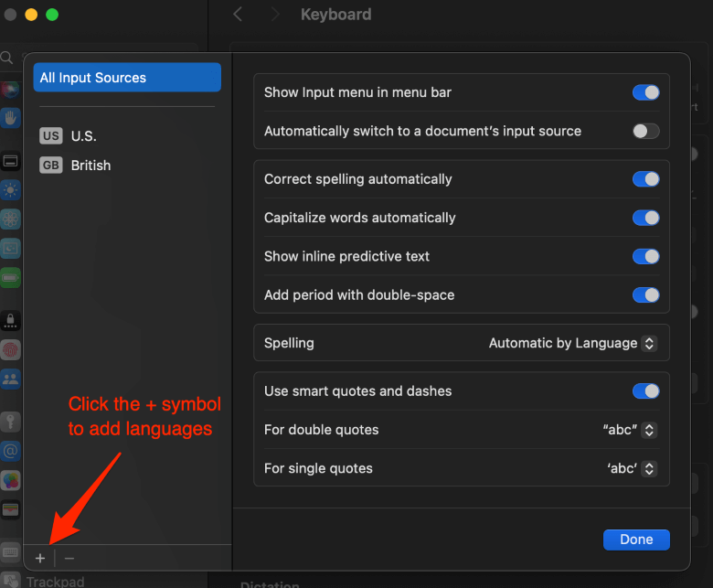Toggle Capitalize words automatically switch
Viewport: 713px width, 588px height.
click(x=645, y=218)
